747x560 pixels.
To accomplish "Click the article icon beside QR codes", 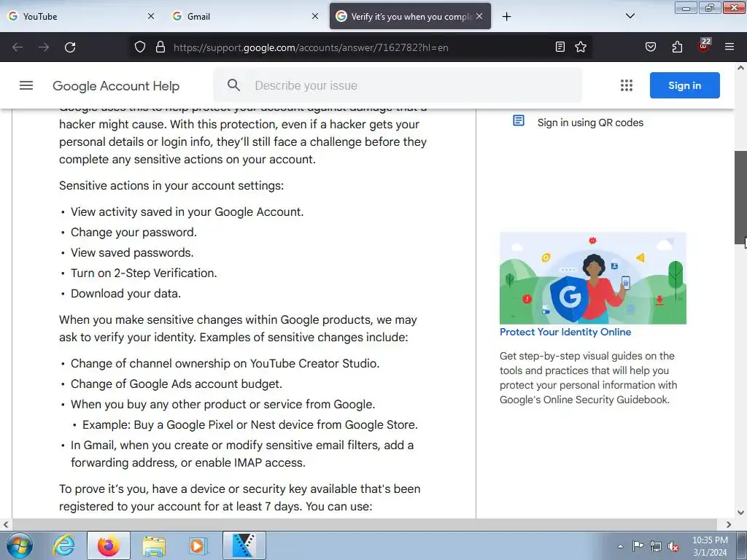I will (519, 120).
